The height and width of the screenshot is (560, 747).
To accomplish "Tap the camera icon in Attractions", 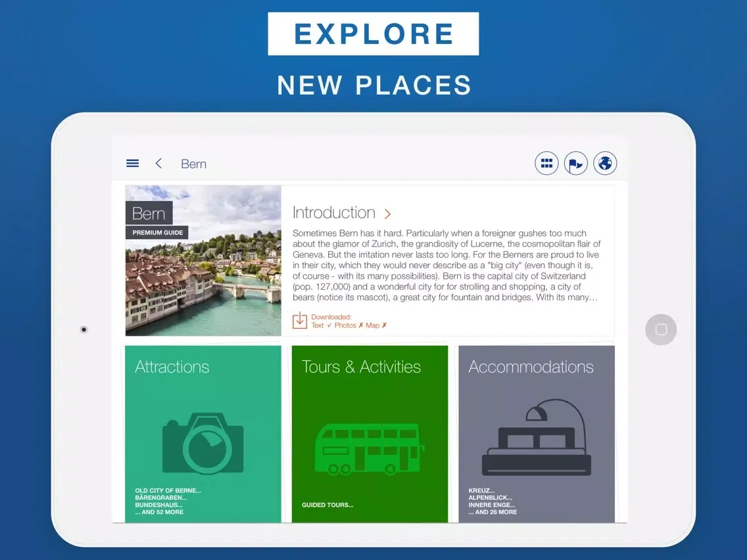I will click(x=203, y=443).
